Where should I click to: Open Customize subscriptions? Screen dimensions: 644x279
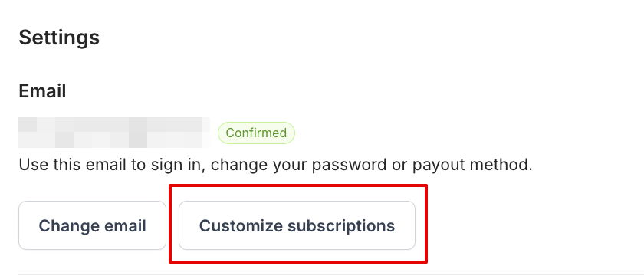tap(297, 225)
